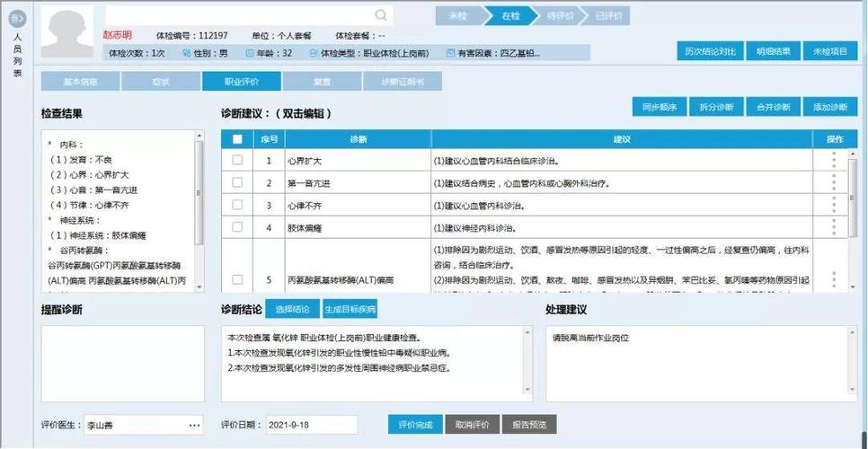Click the 取消评价 button

click(x=473, y=425)
